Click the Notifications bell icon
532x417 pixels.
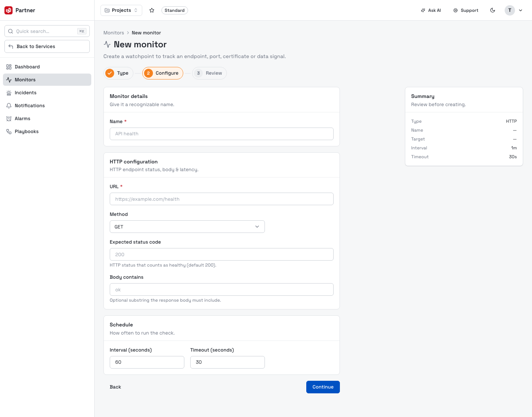(9, 106)
